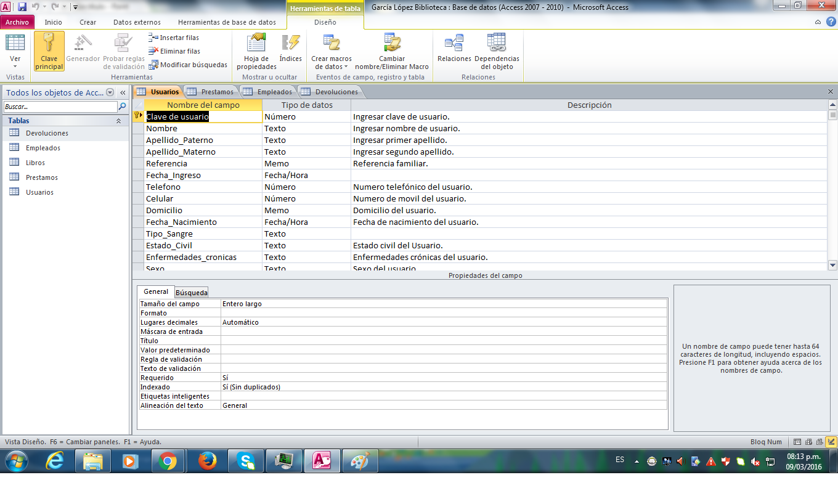Screen dimensions: 838x504
Task: Click Insertar filas icon in ribbon
Action: tap(153, 38)
